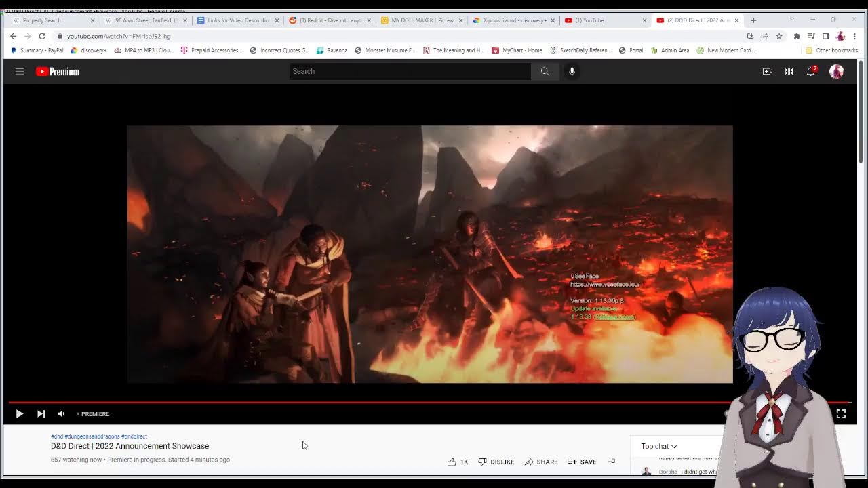This screenshot has width=868, height=488.
Task: Switch to the Reddit tab
Action: (329, 20)
